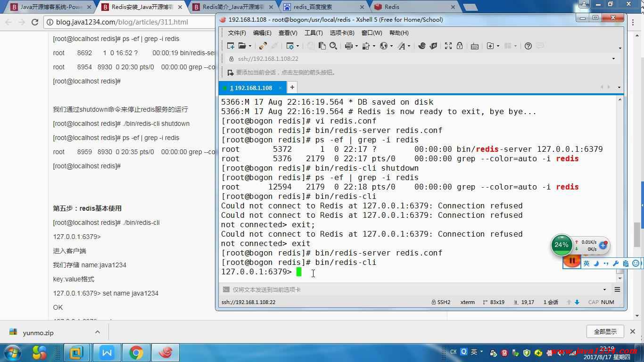Click the Connect icon in Xshell toolbar

[x=263, y=46]
